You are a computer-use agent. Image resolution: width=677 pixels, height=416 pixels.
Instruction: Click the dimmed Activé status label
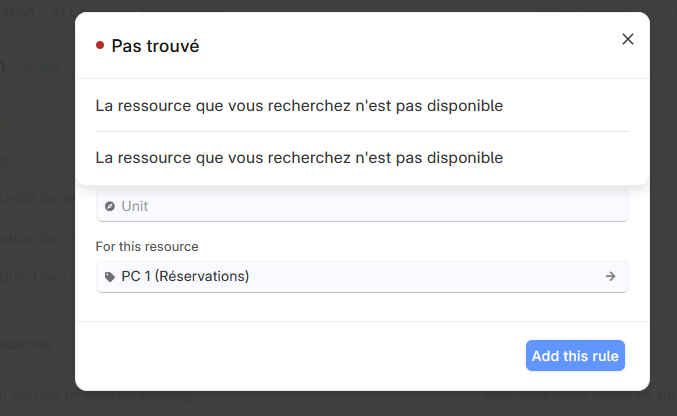click(41, 67)
